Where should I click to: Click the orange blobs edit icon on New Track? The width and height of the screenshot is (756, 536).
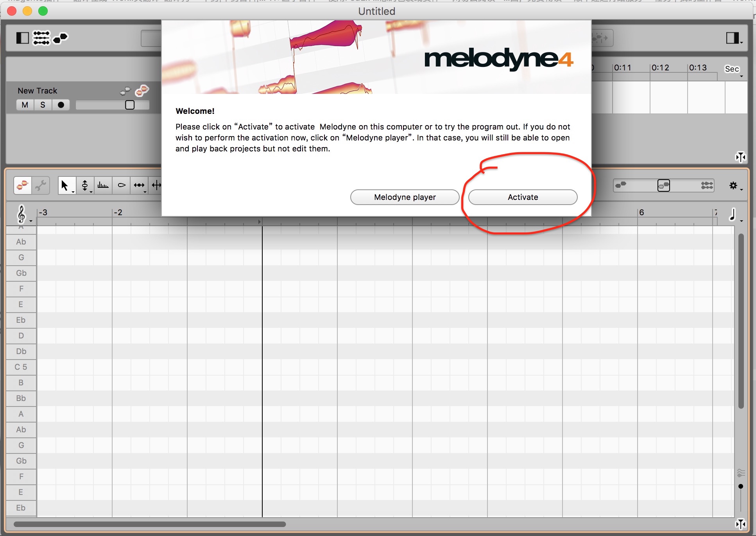click(142, 91)
